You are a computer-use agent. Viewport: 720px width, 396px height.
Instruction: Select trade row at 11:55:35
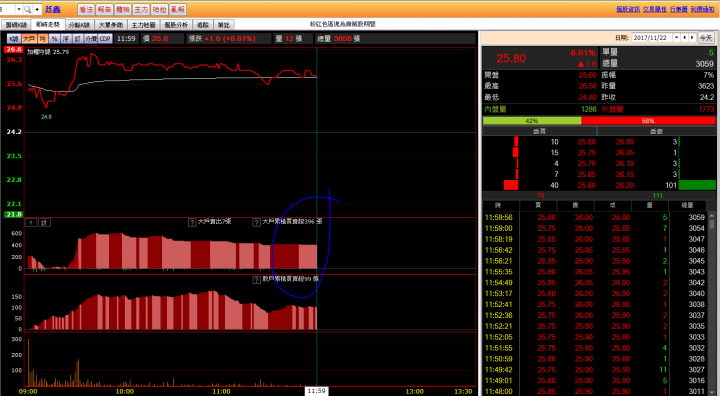[595, 272]
